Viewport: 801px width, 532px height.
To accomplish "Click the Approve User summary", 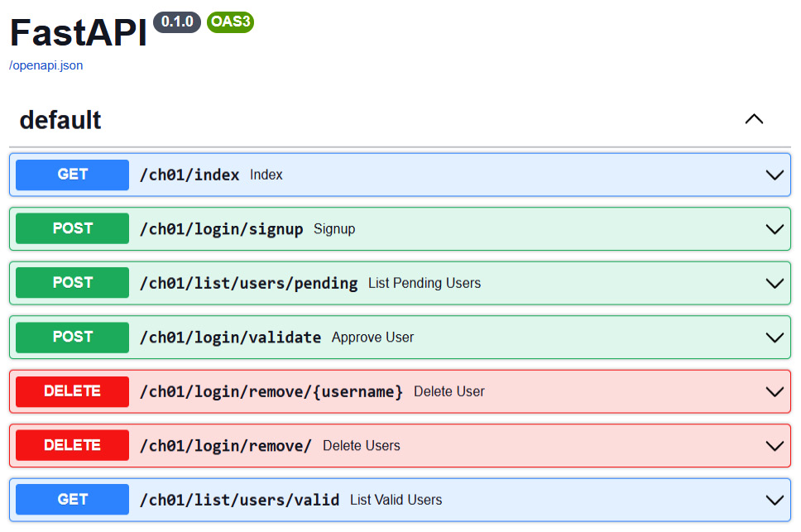I will pyautogui.click(x=372, y=338).
